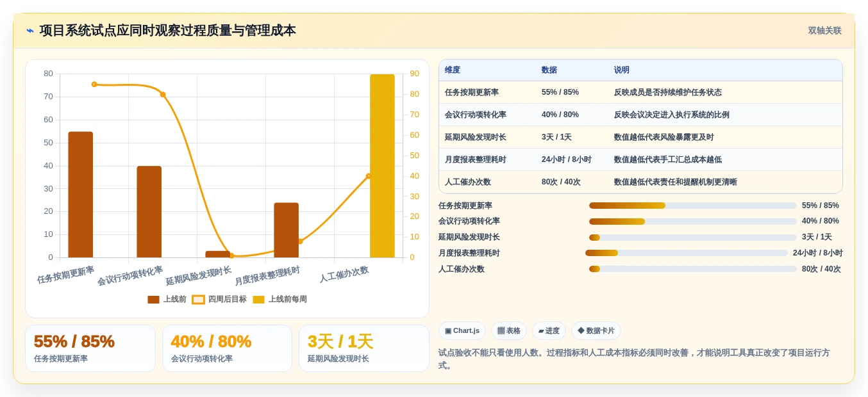The width and height of the screenshot is (868, 397).
Task: Click line point above 人工催办次数 axis label
Action: (x=369, y=176)
